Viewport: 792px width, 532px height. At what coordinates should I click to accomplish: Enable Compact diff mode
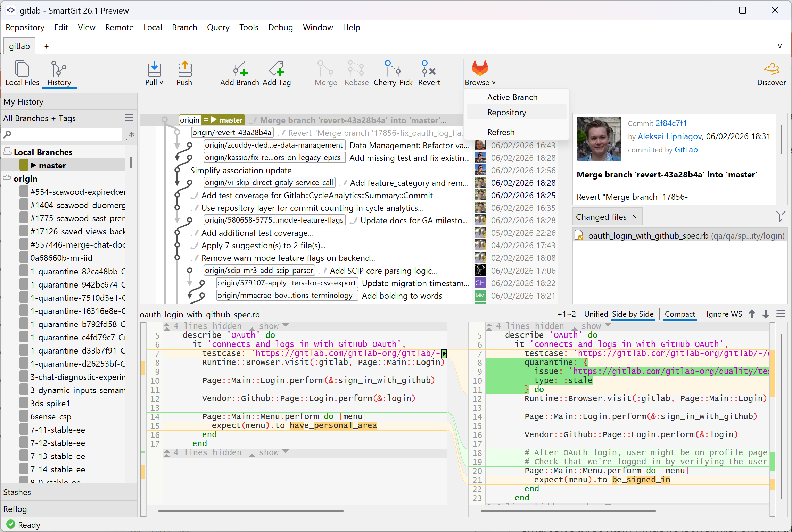point(679,314)
